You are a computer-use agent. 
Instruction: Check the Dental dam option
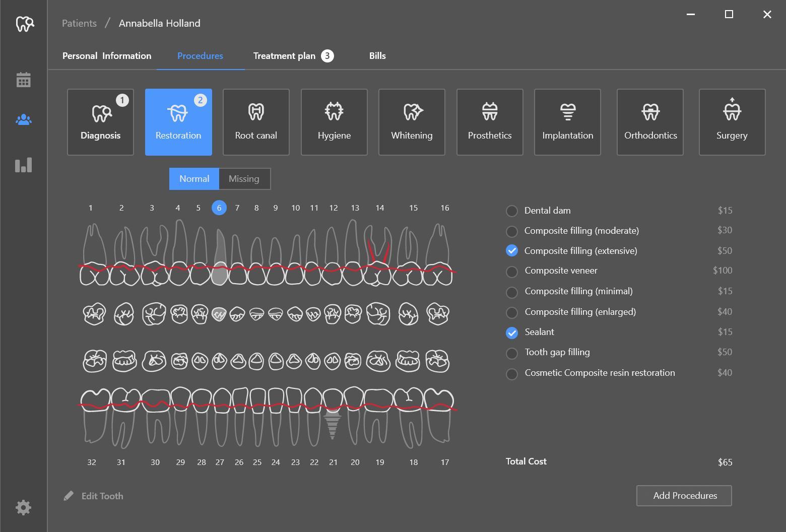point(512,211)
